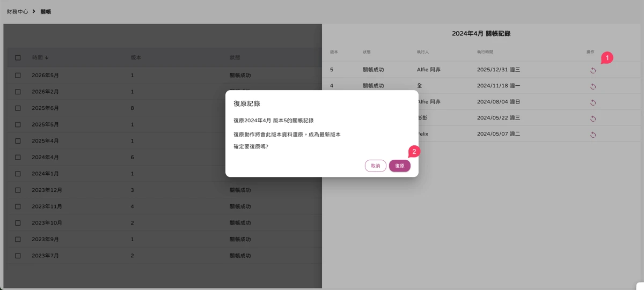Click the 2024/08/04 週日 cell
Viewport: 644px width, 290px height.
(499, 102)
